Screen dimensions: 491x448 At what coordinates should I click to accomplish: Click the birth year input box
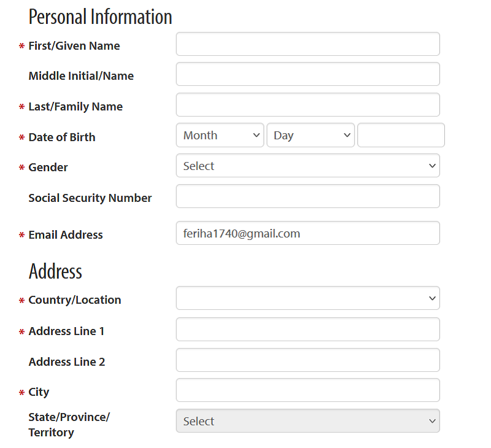coord(401,135)
